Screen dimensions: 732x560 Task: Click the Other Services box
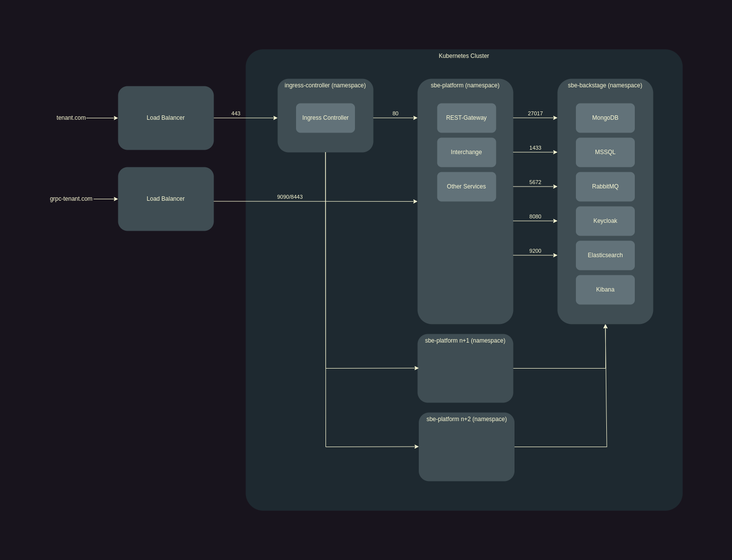pyautogui.click(x=466, y=187)
